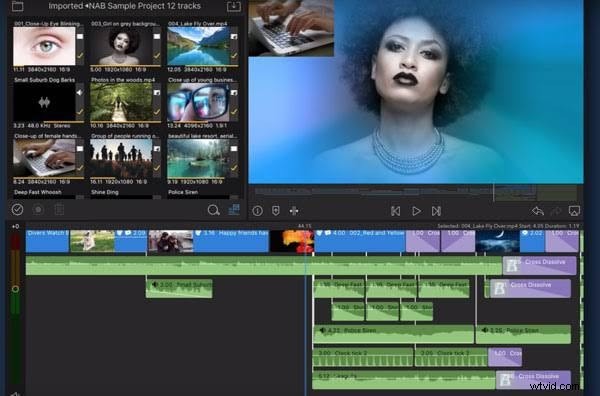Toggle checkmark on Close-up of female hands clip
The width and height of the screenshot is (600, 396).
pyautogui.click(x=80, y=168)
